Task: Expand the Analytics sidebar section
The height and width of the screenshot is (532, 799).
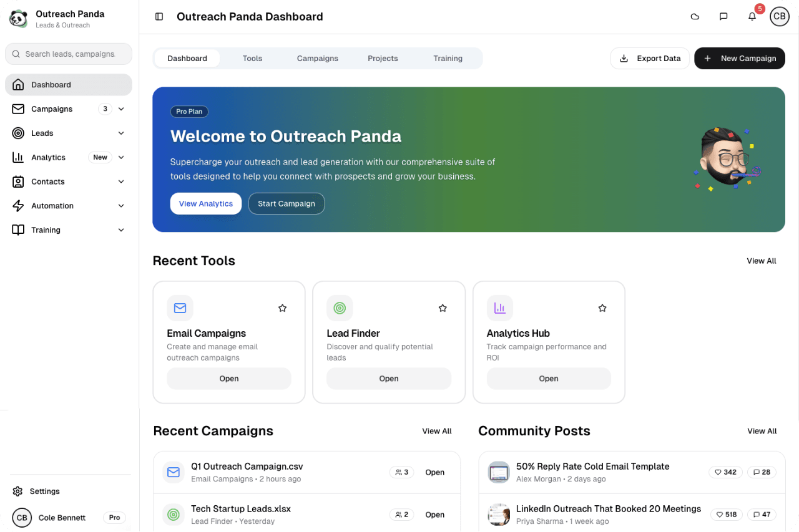Action: point(121,157)
